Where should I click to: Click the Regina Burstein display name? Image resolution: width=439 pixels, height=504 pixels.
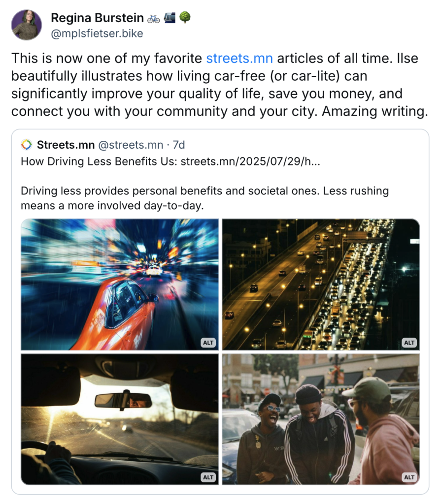(x=97, y=18)
